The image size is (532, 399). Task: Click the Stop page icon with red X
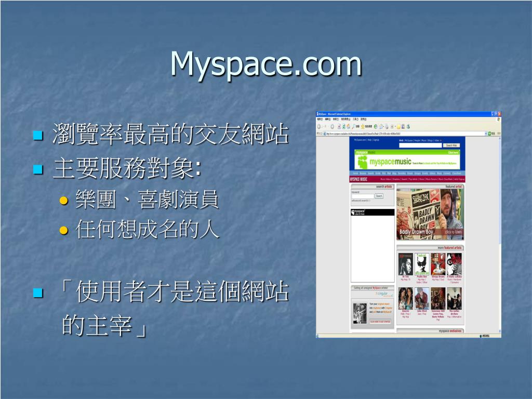[339, 127]
